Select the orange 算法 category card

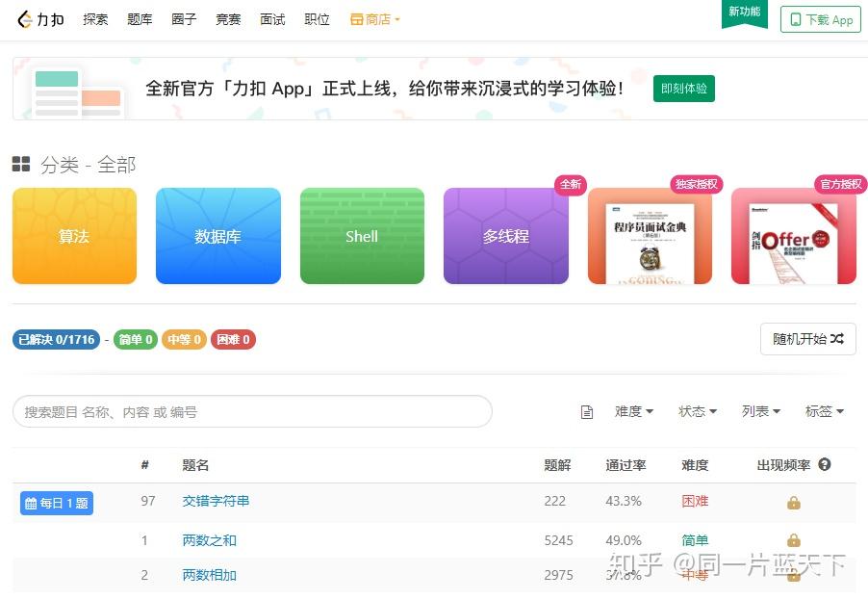click(74, 236)
